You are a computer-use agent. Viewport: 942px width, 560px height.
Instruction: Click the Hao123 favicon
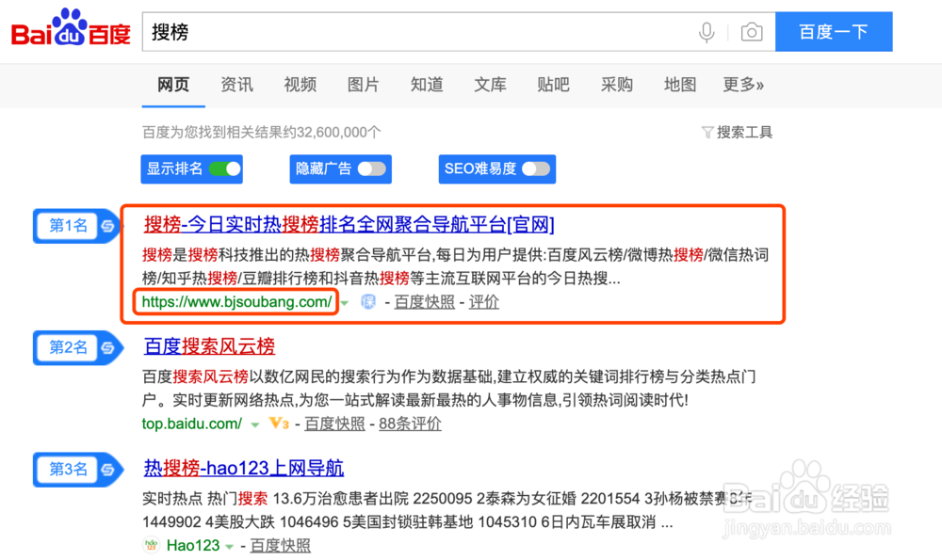pyautogui.click(x=152, y=545)
